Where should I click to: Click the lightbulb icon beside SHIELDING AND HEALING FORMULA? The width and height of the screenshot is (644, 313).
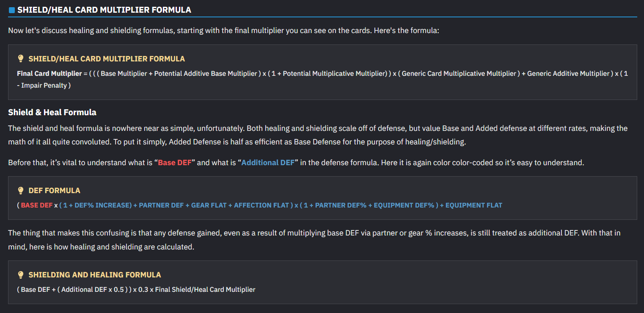(x=20, y=275)
